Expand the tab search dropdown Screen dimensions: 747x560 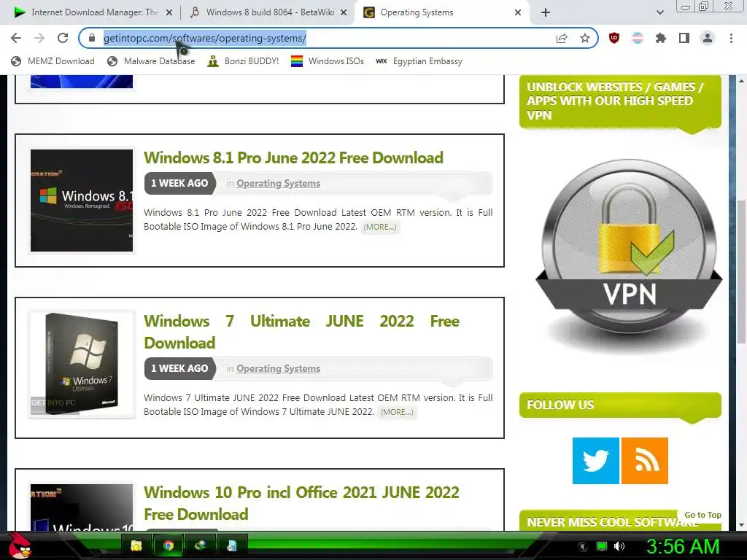pyautogui.click(x=659, y=12)
